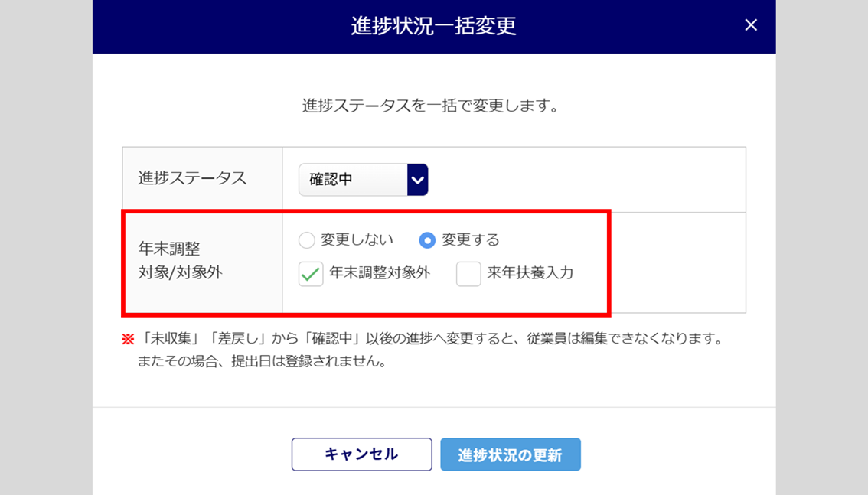Click the chevron arrow beside 確認中
The image size is (868, 495).
(x=417, y=180)
